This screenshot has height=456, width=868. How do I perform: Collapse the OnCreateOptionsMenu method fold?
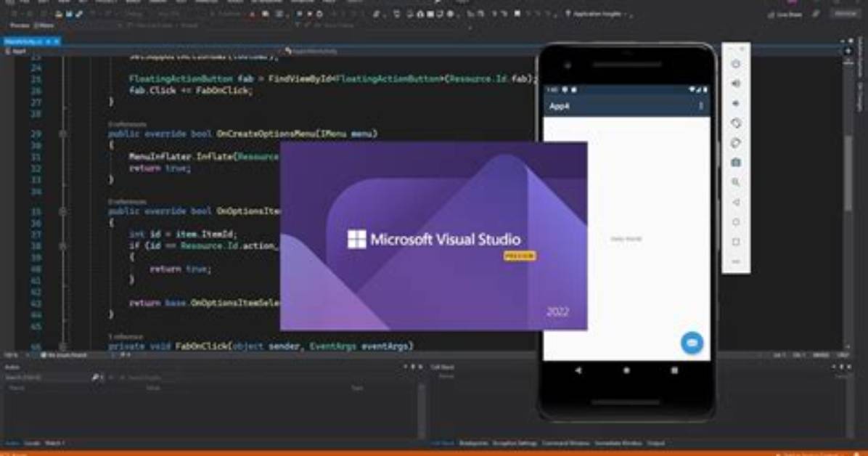[62, 134]
